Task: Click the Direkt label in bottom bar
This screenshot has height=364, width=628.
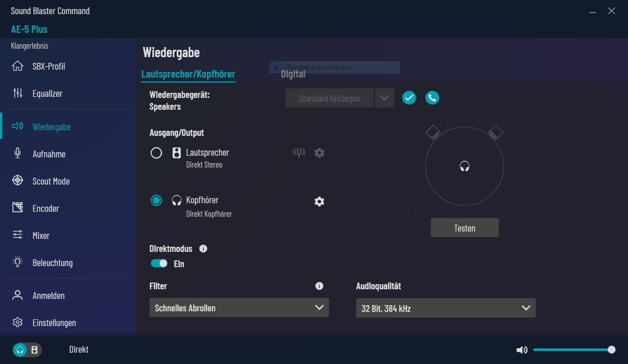Action: pyautogui.click(x=79, y=350)
